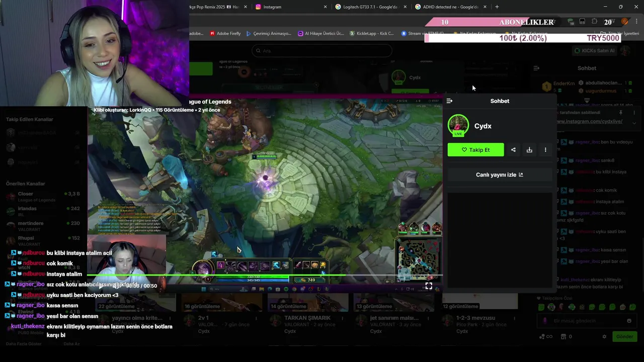Open the Adobe Firefly bookmark
Image resolution: width=644 pixels, height=362 pixels.
click(225, 34)
